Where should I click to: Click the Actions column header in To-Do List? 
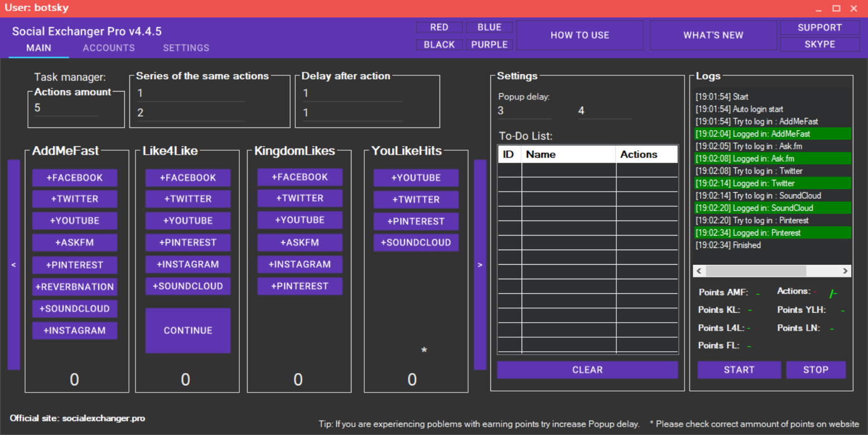click(x=647, y=155)
